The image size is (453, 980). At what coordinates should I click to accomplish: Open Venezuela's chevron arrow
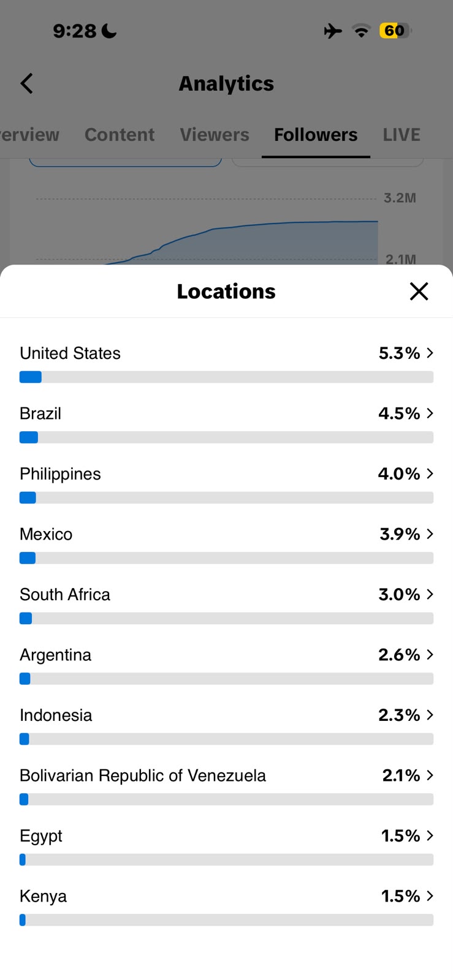pos(430,775)
